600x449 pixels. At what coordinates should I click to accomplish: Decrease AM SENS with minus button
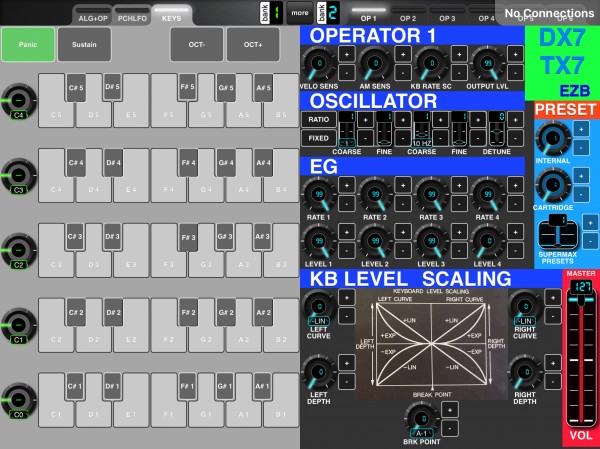(x=403, y=72)
